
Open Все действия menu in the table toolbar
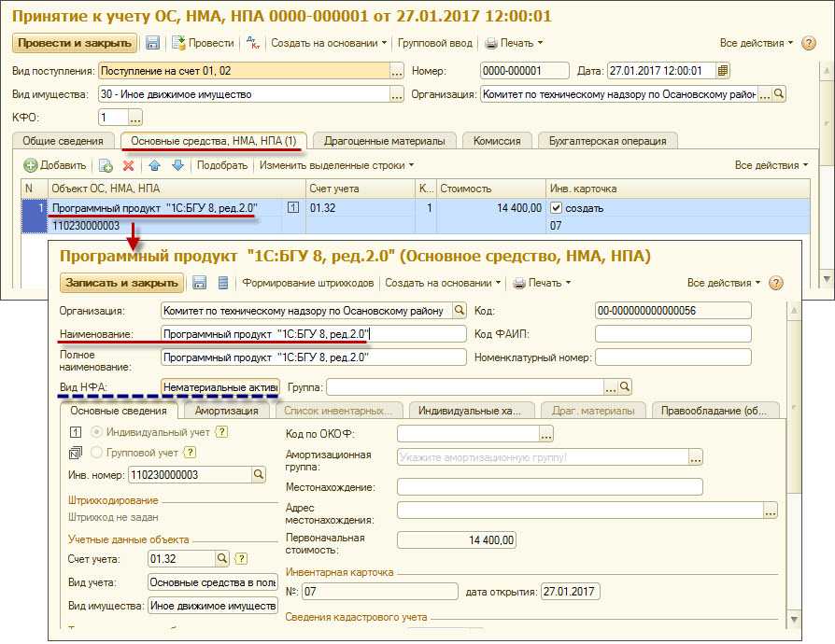771,165
